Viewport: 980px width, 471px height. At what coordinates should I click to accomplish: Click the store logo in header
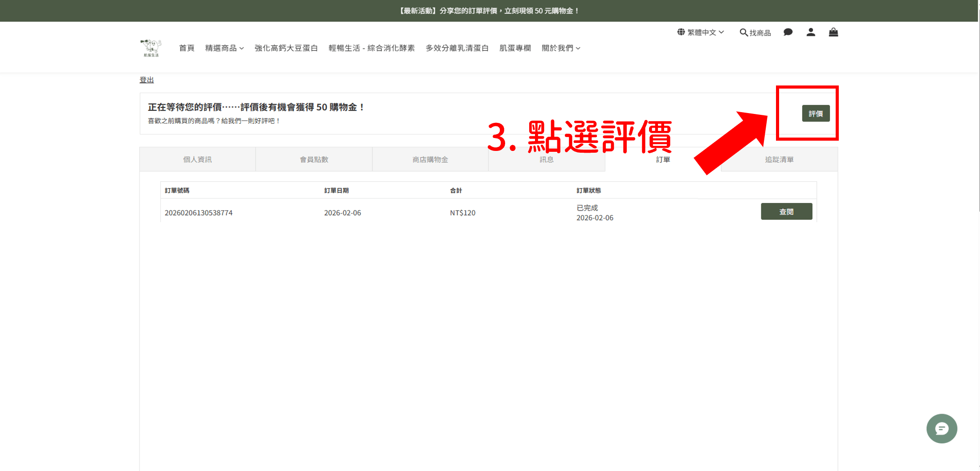click(x=151, y=48)
